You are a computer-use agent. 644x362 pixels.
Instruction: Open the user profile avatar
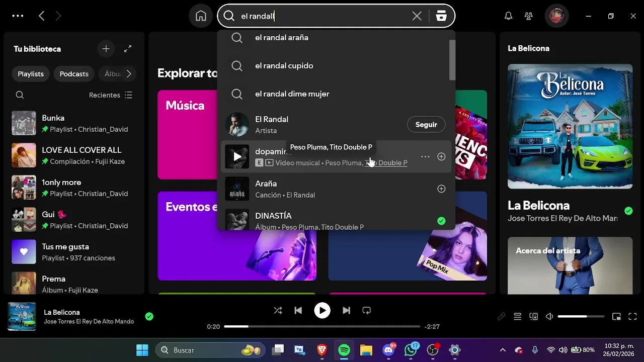coord(556,16)
